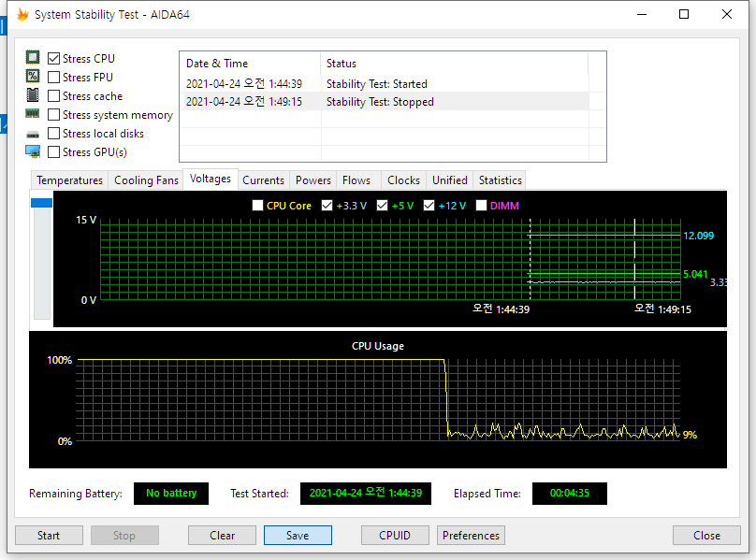Click the No battery indicator
This screenshot has height=560, width=756.
coord(171,493)
